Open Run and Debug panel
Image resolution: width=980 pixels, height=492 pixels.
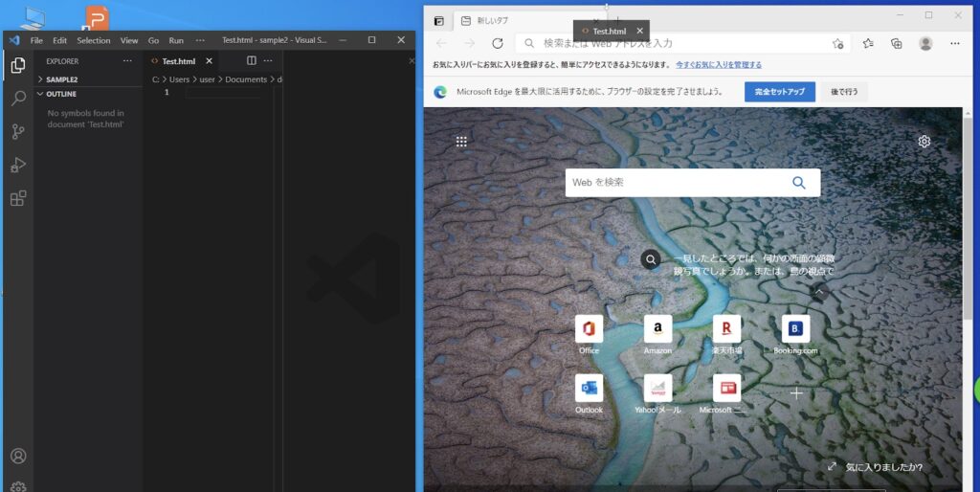pos(17,165)
